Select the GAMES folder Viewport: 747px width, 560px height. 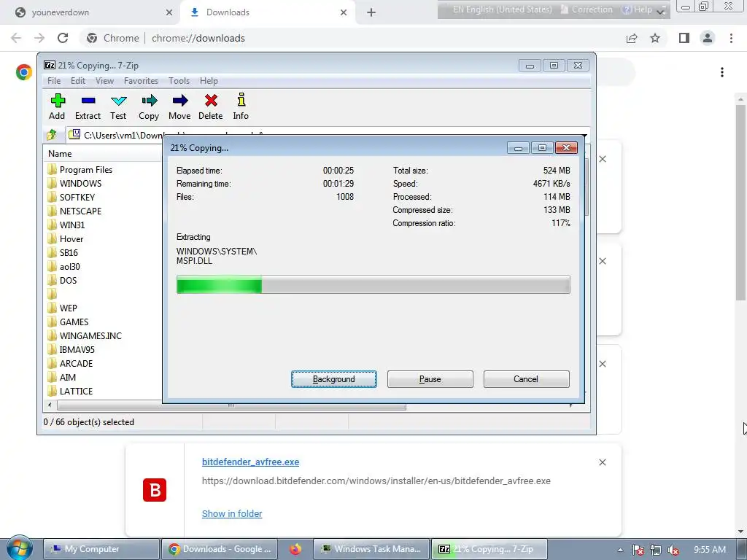click(68, 322)
